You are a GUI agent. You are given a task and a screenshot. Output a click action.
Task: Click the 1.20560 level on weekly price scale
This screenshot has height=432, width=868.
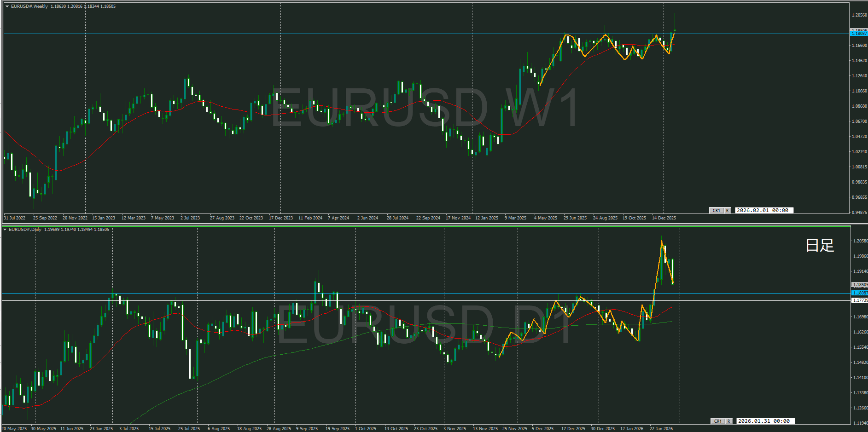tap(859, 15)
